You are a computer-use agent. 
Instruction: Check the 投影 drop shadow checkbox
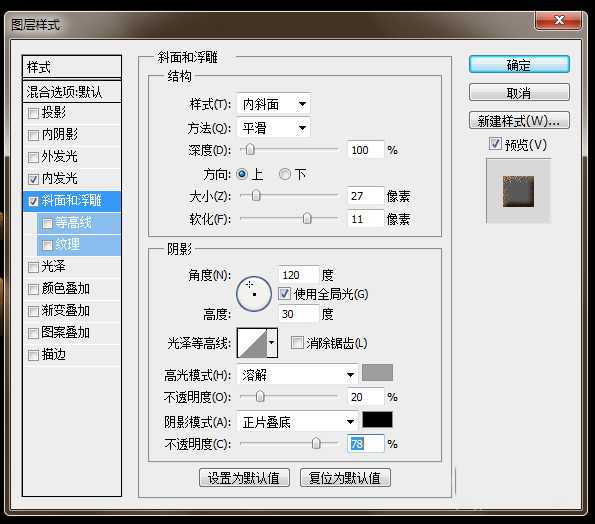click(33, 113)
